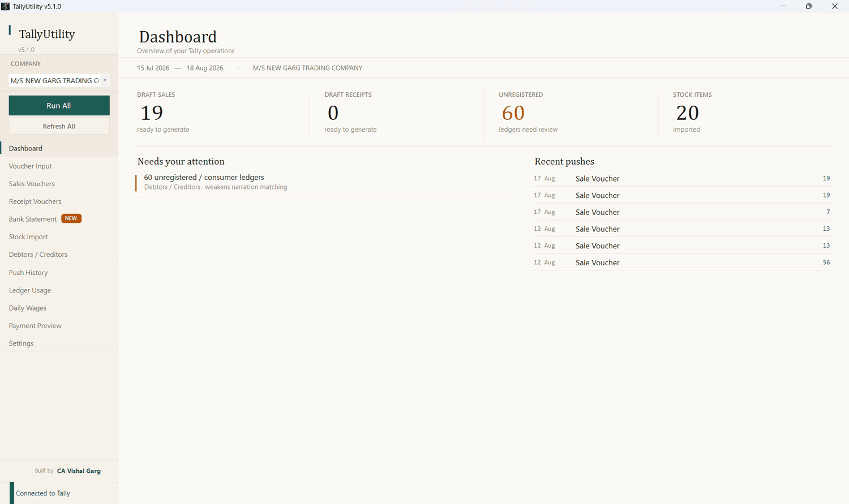Open the 60 unregistered / consumer ledgers alert
The height and width of the screenshot is (504, 849).
pos(324,182)
